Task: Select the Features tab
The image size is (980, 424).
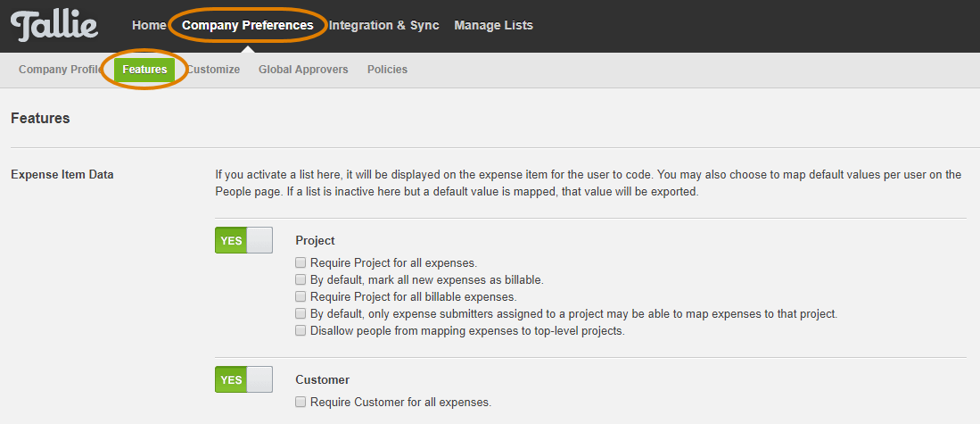Action: point(144,70)
